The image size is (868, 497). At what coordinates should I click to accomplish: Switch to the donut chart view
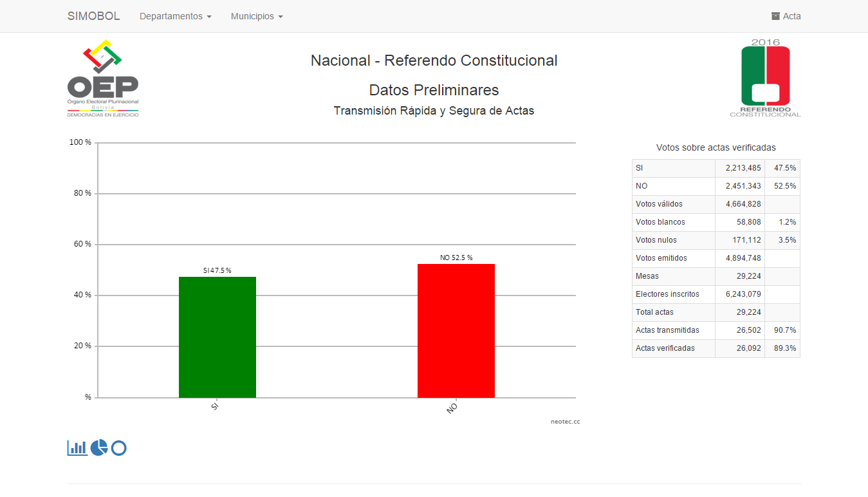pos(118,447)
